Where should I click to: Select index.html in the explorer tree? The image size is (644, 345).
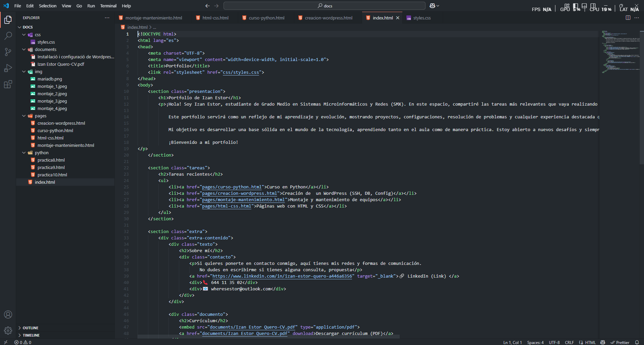pos(45,182)
